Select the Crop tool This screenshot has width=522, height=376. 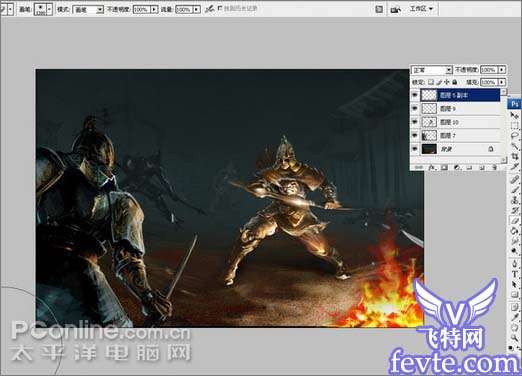[515, 156]
